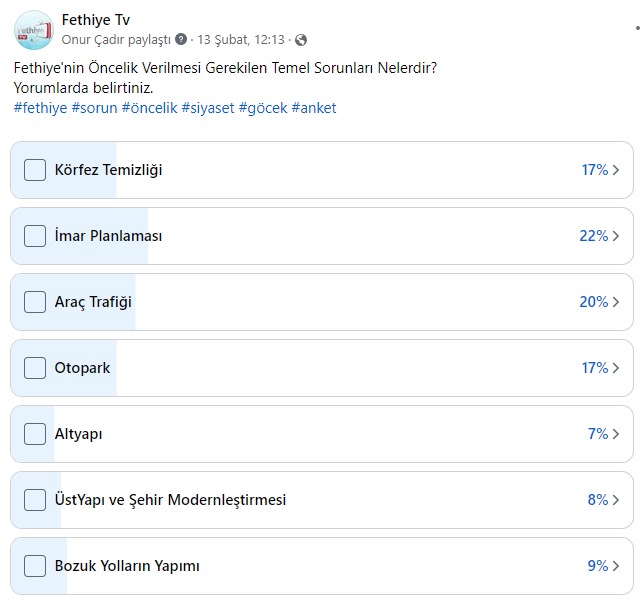Click the globe audience icon
This screenshot has width=641, height=602.
[x=301, y=39]
